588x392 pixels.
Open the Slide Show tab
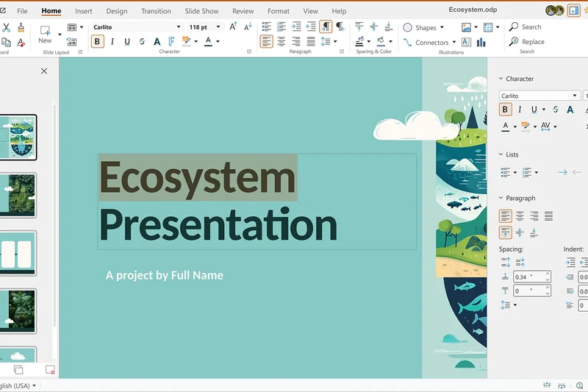tap(201, 11)
